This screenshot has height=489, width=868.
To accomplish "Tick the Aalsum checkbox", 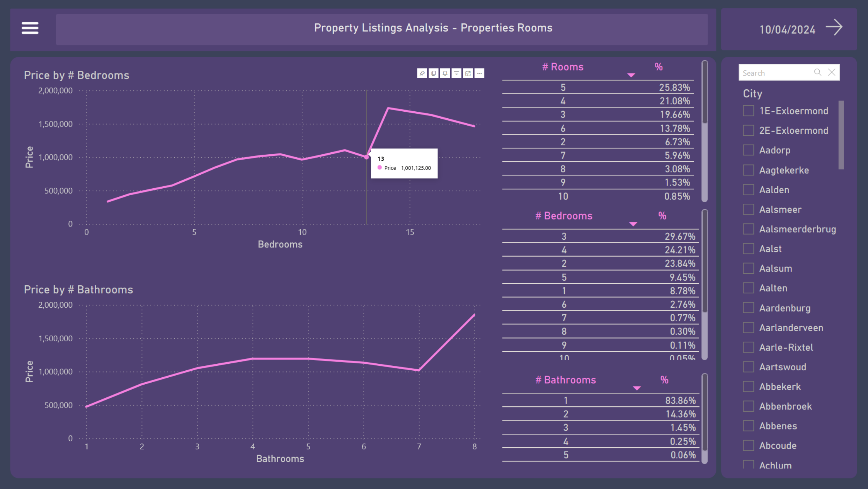I will point(748,268).
